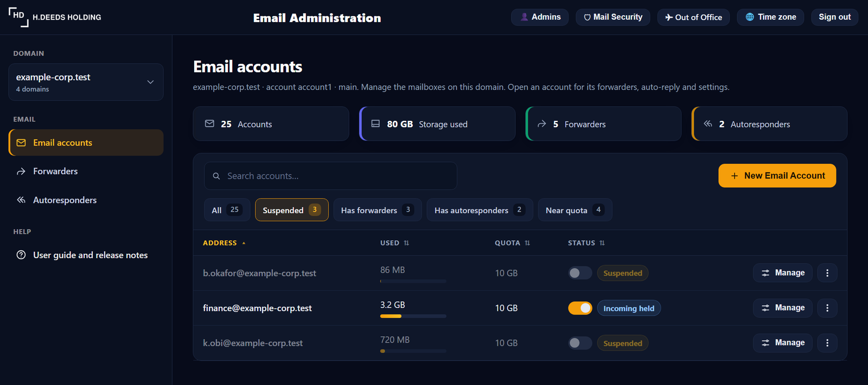Open Time zone settings

(770, 17)
